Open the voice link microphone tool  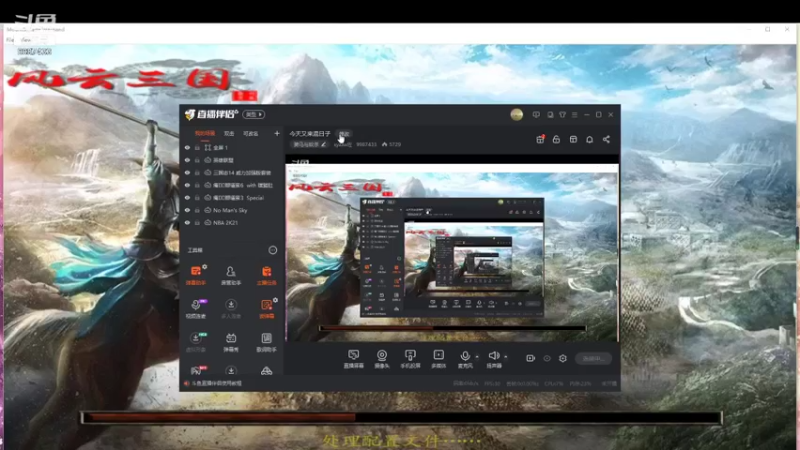coord(195,309)
